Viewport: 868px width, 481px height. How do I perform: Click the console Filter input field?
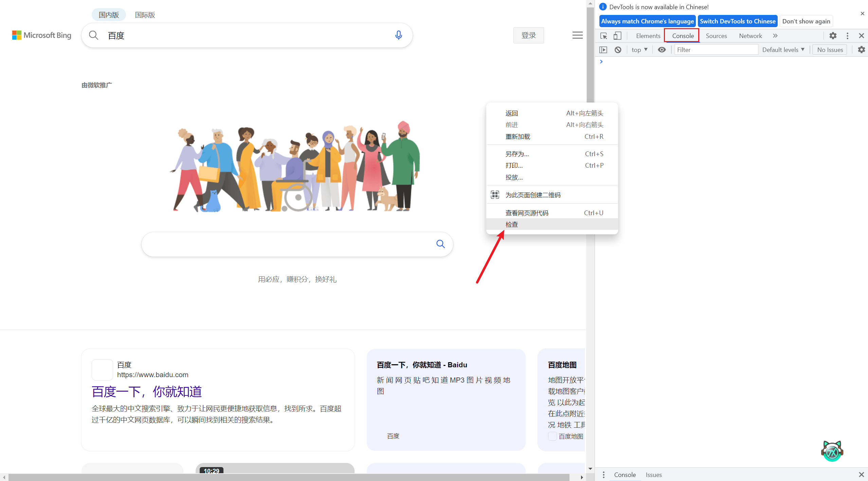(x=716, y=50)
